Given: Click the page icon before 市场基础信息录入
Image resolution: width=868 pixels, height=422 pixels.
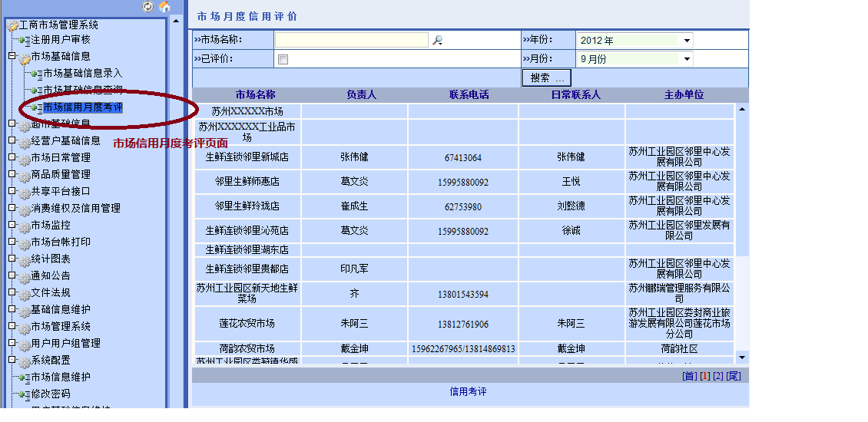Looking at the screenshot, I should [37, 74].
